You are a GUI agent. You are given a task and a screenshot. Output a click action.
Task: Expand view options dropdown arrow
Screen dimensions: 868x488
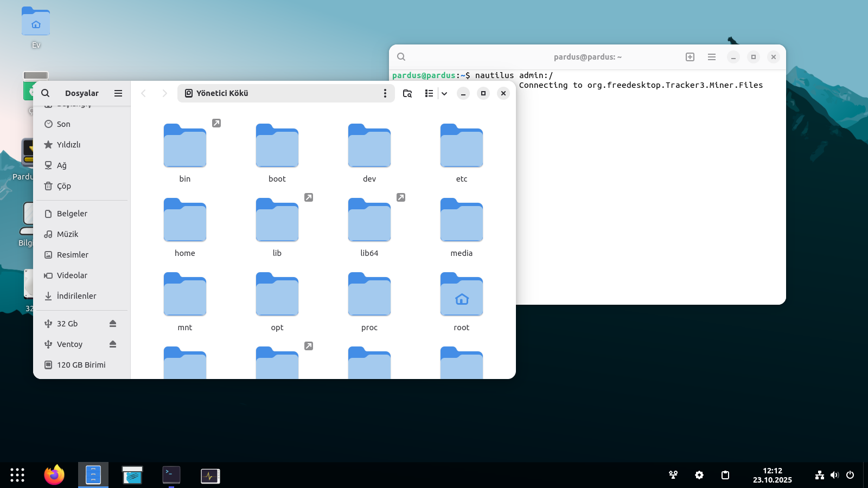point(444,93)
